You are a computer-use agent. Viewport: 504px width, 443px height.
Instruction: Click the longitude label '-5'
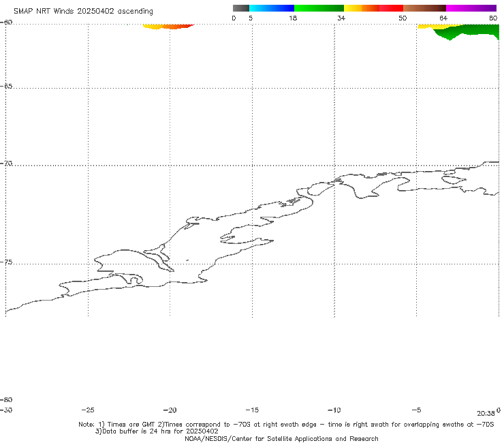tap(416, 410)
